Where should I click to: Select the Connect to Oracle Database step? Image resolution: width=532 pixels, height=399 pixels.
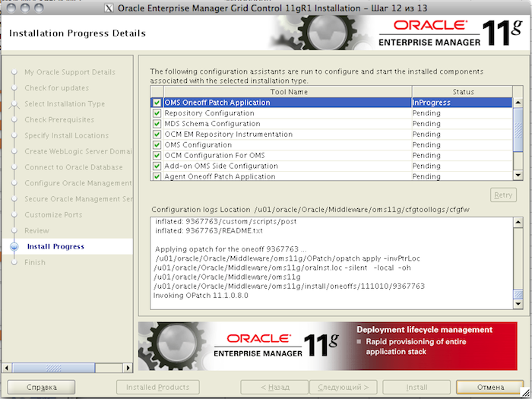click(74, 167)
